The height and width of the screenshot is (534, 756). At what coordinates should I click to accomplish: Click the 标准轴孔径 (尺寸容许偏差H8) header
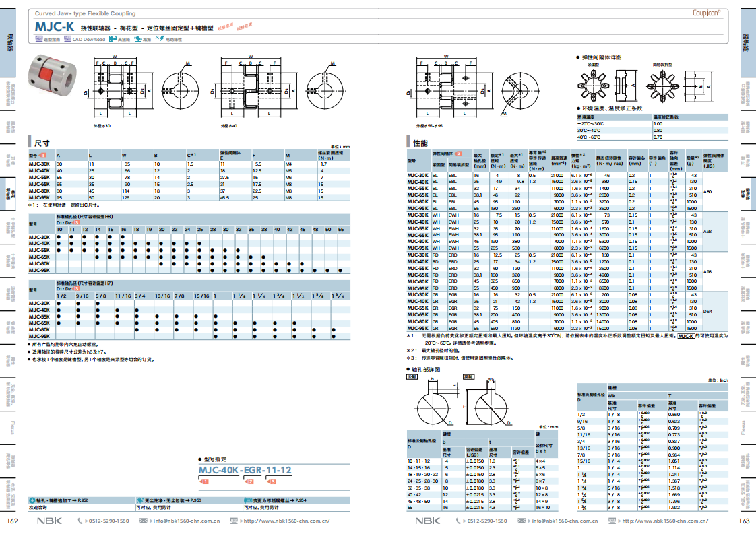pyautogui.click(x=84, y=217)
